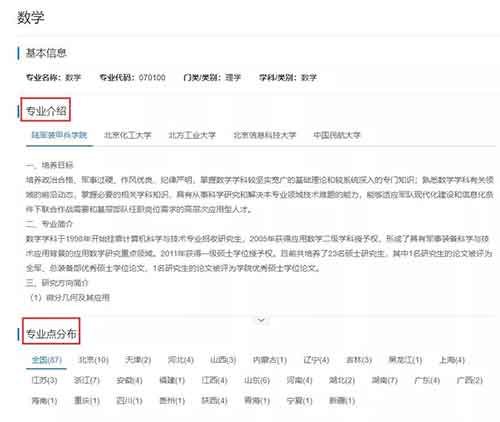Show programs in 山东(6)

[257, 380]
